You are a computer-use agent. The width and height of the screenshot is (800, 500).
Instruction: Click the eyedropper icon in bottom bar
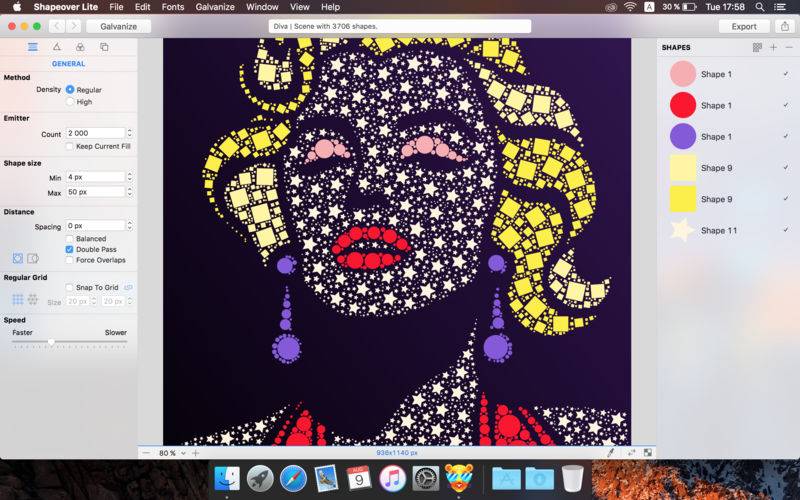(x=610, y=453)
